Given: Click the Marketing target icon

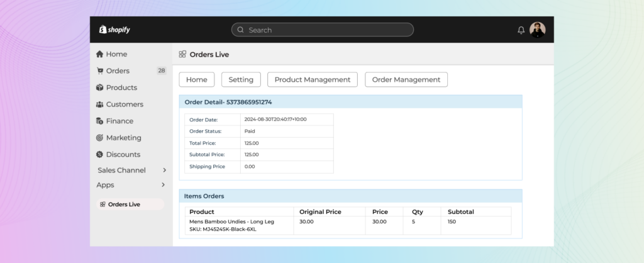Looking at the screenshot, I should 99,138.
